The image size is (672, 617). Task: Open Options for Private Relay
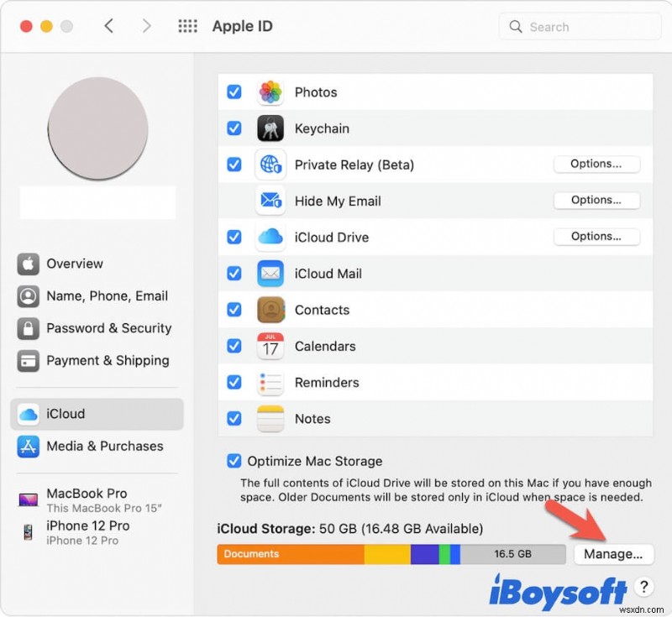tap(596, 164)
